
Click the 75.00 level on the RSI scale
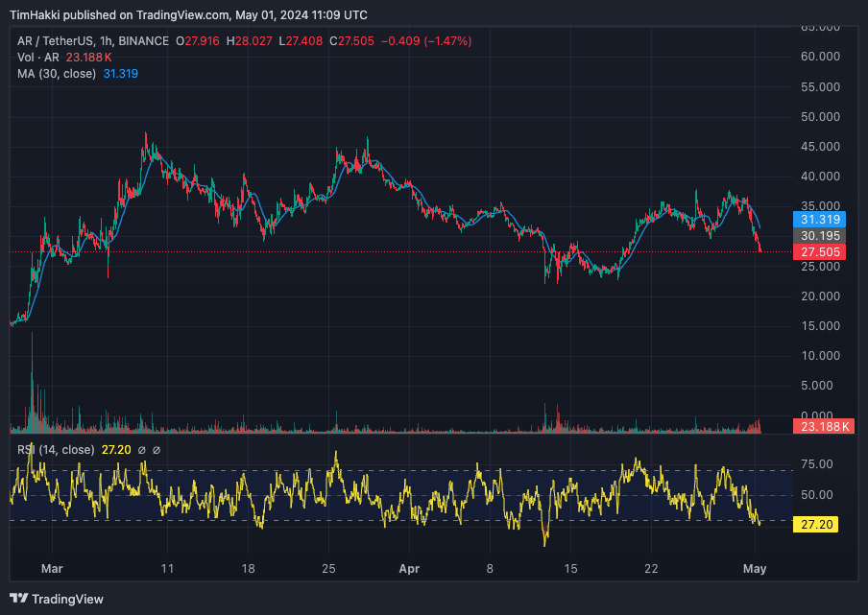[814, 463]
